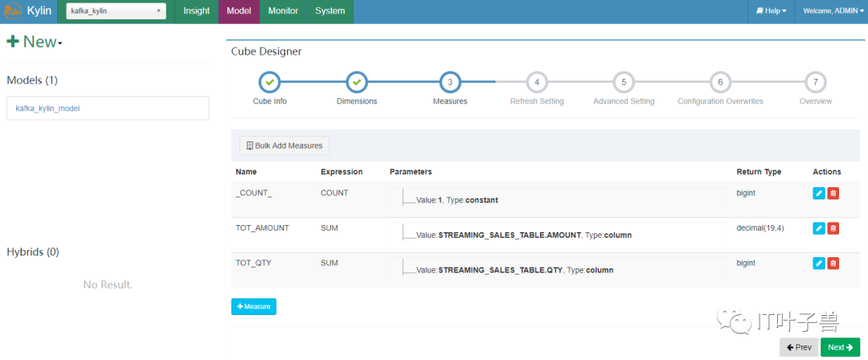The image size is (868, 360).
Task: Expand the New dropdown
Action: [x=35, y=42]
